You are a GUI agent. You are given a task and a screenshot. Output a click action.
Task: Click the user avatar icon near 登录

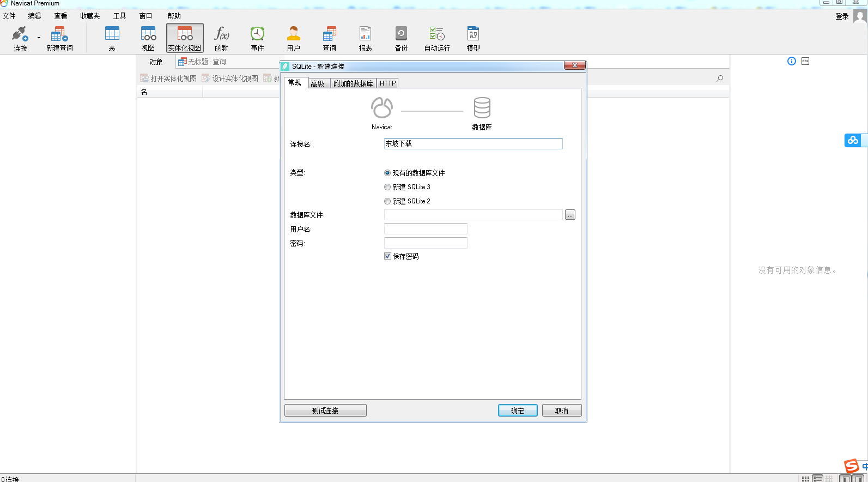pos(860,16)
